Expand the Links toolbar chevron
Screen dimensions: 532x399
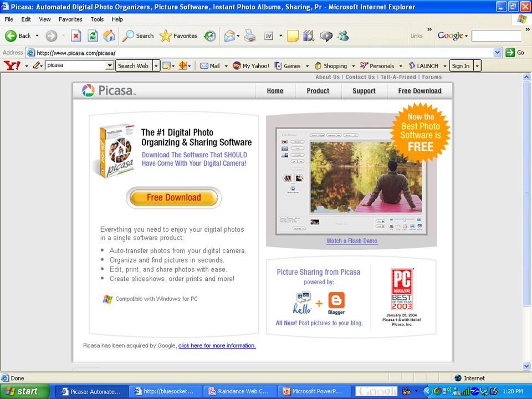coord(429,30)
